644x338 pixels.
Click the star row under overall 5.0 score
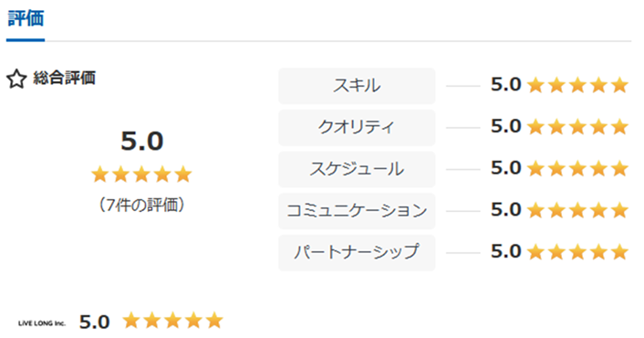141,174
